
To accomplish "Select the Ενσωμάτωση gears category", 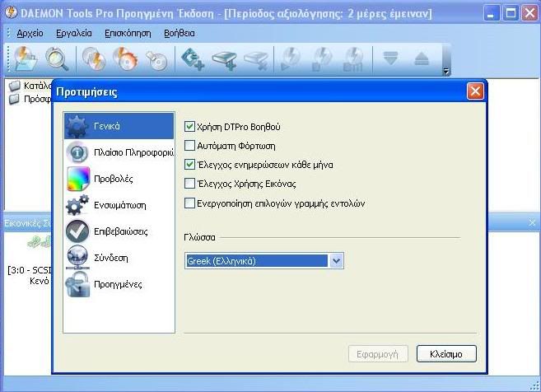I will point(119,205).
